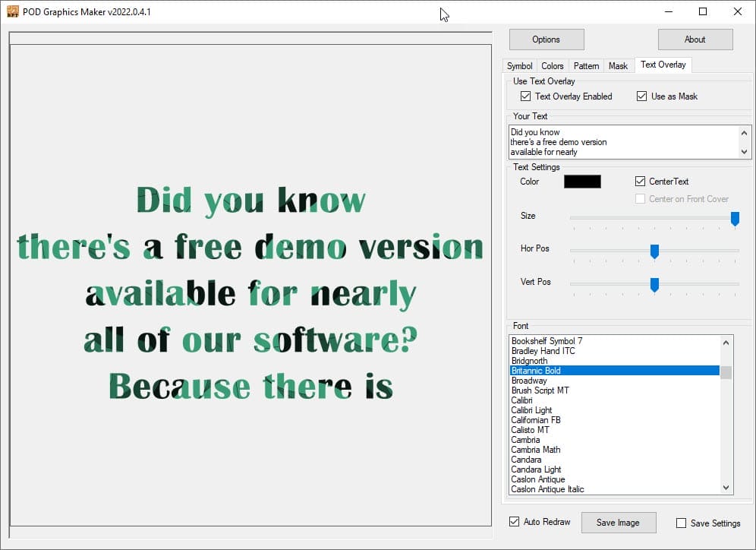Uncheck the Use as Mask option

coord(641,96)
